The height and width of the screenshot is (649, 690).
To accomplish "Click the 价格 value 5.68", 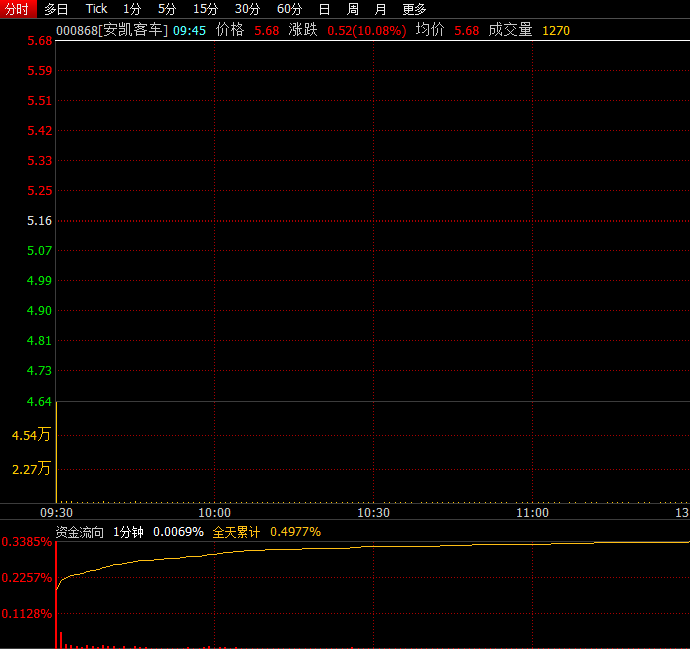I will click(x=267, y=30).
